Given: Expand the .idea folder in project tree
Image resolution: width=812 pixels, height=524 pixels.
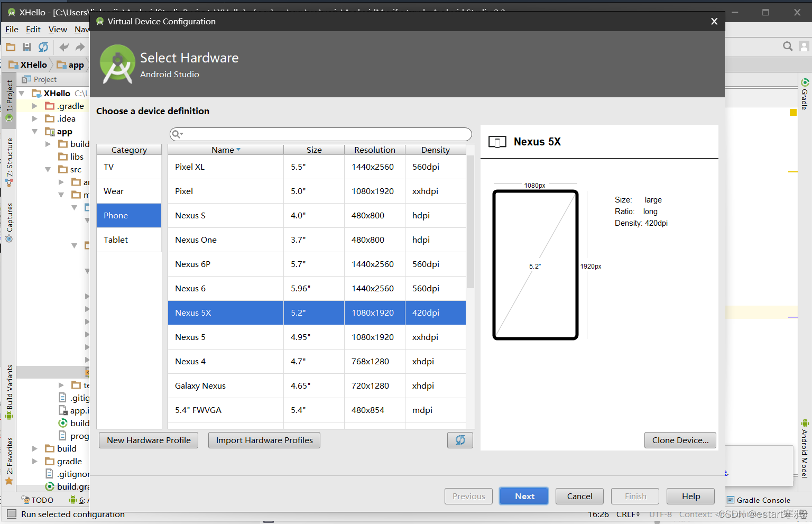Looking at the screenshot, I should [35, 118].
